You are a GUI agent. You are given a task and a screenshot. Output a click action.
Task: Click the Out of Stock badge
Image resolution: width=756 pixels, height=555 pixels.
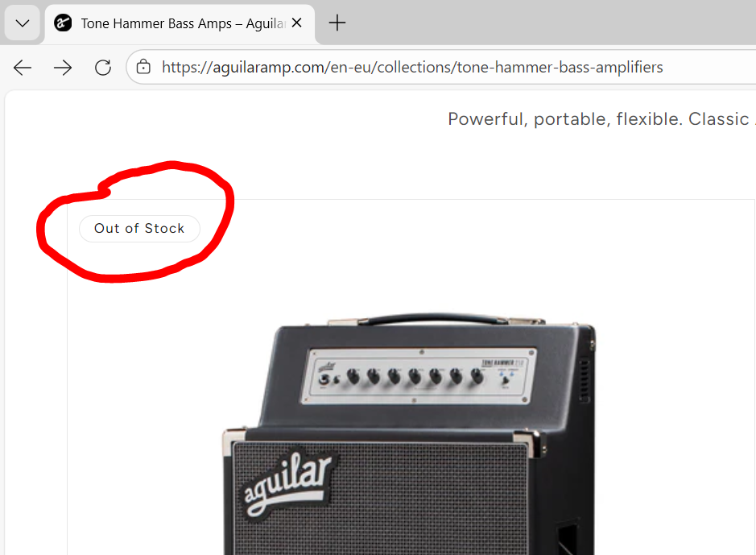pyautogui.click(x=139, y=229)
